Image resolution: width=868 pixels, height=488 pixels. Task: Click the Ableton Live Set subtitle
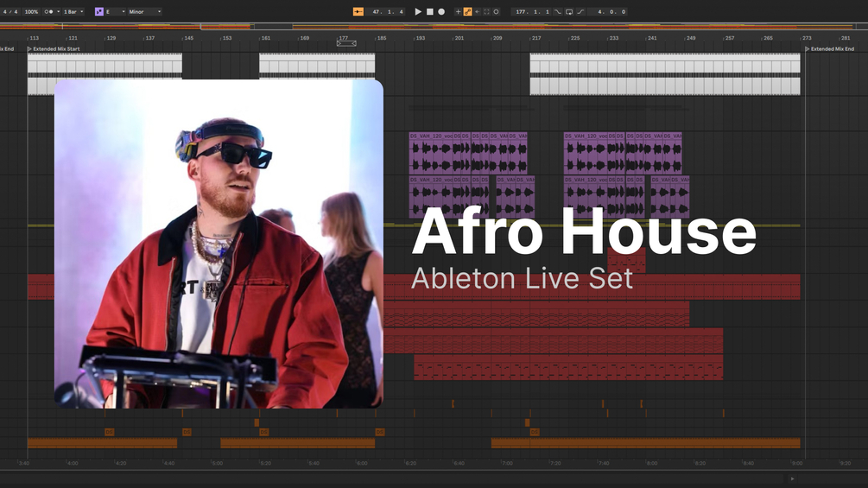[522, 278]
